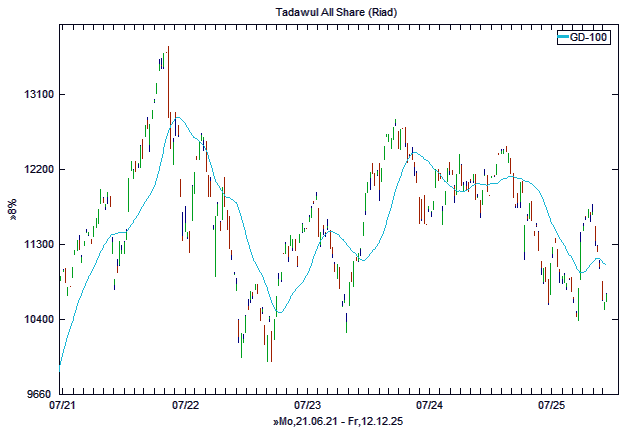
Task: Select the 12200 price axis label
Action: coord(38,169)
